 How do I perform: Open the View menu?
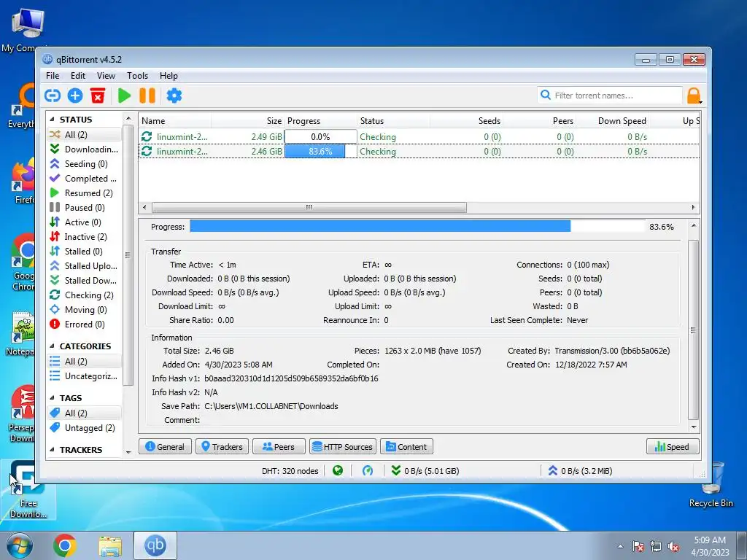coord(106,76)
